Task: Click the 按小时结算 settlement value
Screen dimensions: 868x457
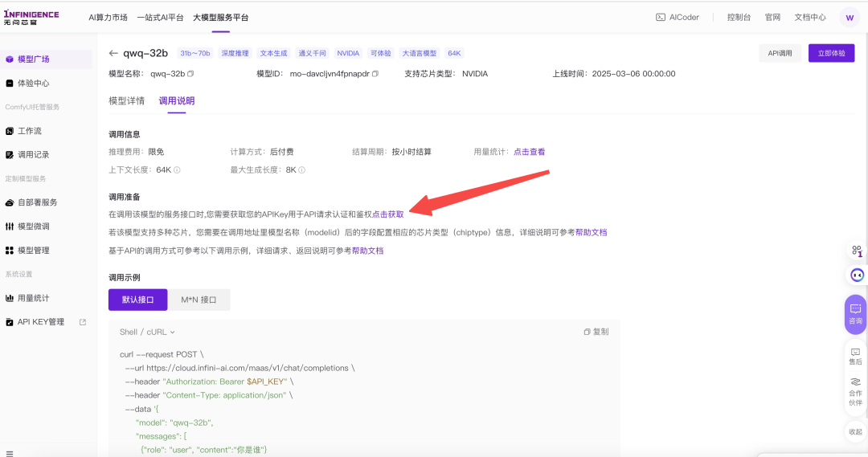Action: (x=411, y=152)
